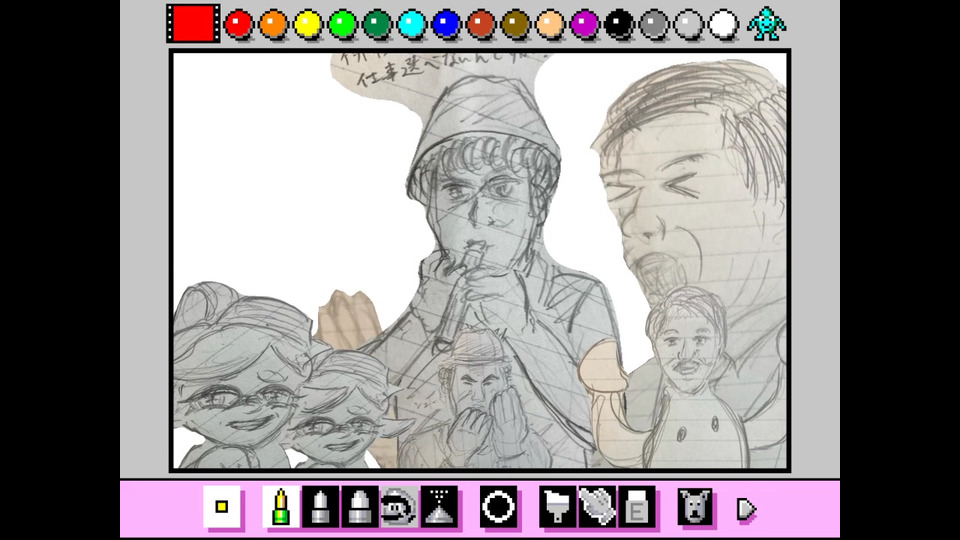Click the yellow-square pen size indicator

[x=222, y=507]
